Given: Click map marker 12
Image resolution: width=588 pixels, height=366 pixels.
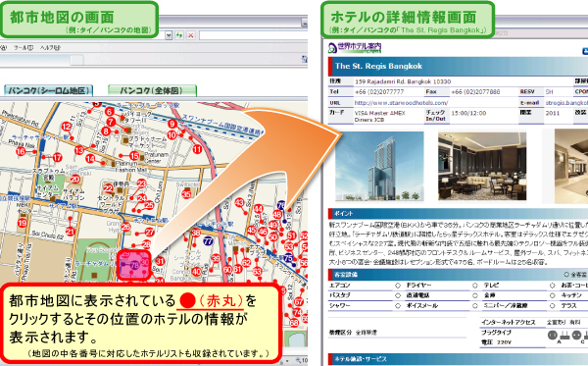Looking at the screenshot, I should pyautogui.click(x=67, y=127).
